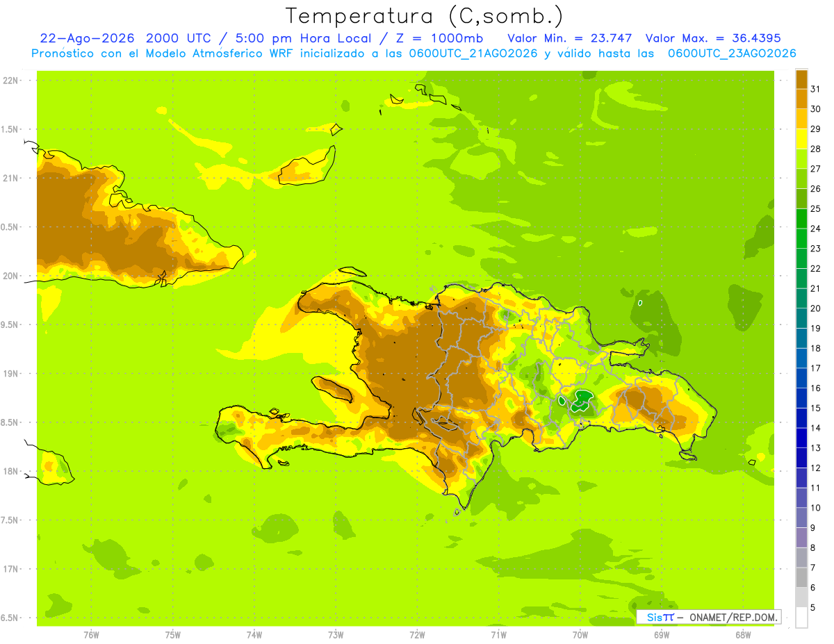Screen dimensions: 834x644
Task: Click the '71W' longitude label
Action: tap(498, 635)
